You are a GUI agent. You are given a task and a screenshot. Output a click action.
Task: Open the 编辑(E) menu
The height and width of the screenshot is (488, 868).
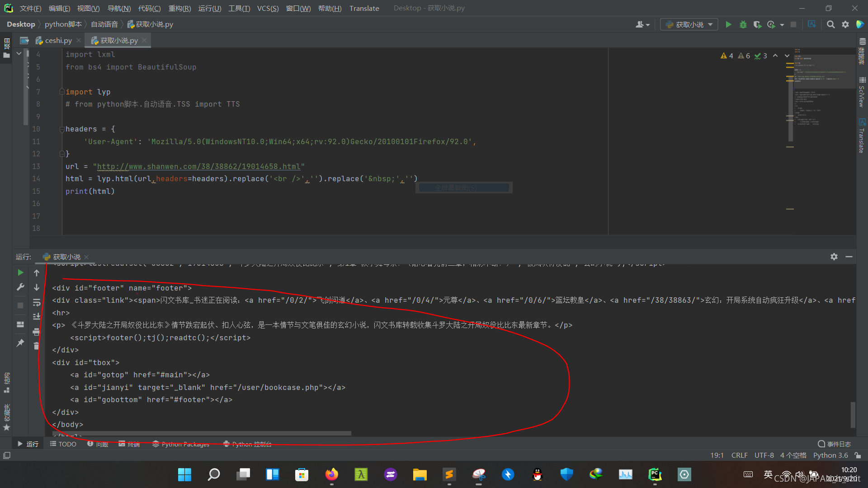coord(59,8)
